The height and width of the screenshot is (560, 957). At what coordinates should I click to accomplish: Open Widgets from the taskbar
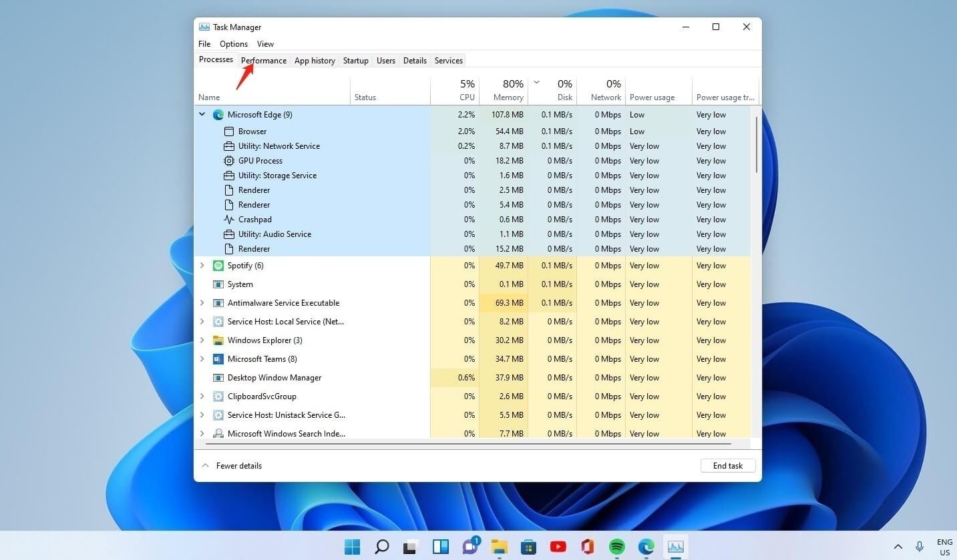pos(441,547)
